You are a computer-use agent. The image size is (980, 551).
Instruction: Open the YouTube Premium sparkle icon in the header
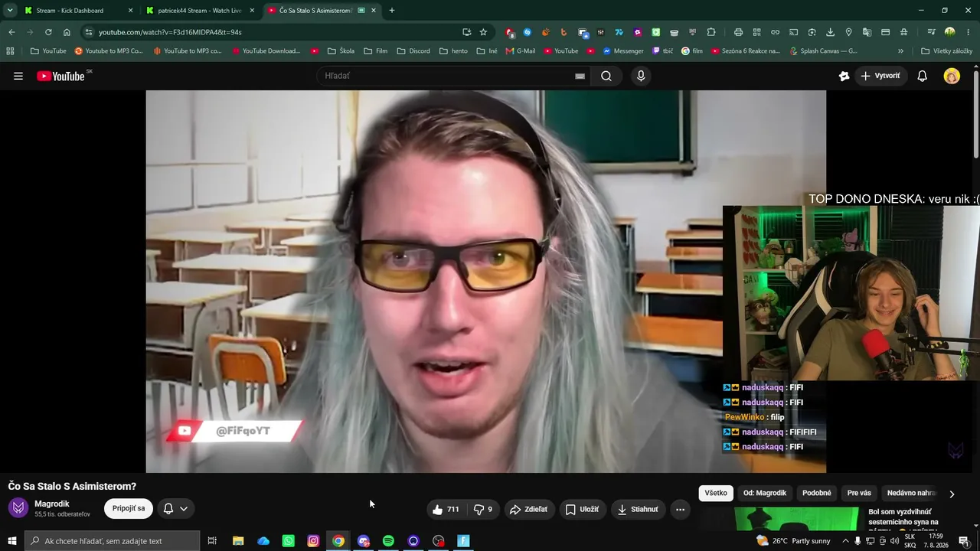coord(844,76)
